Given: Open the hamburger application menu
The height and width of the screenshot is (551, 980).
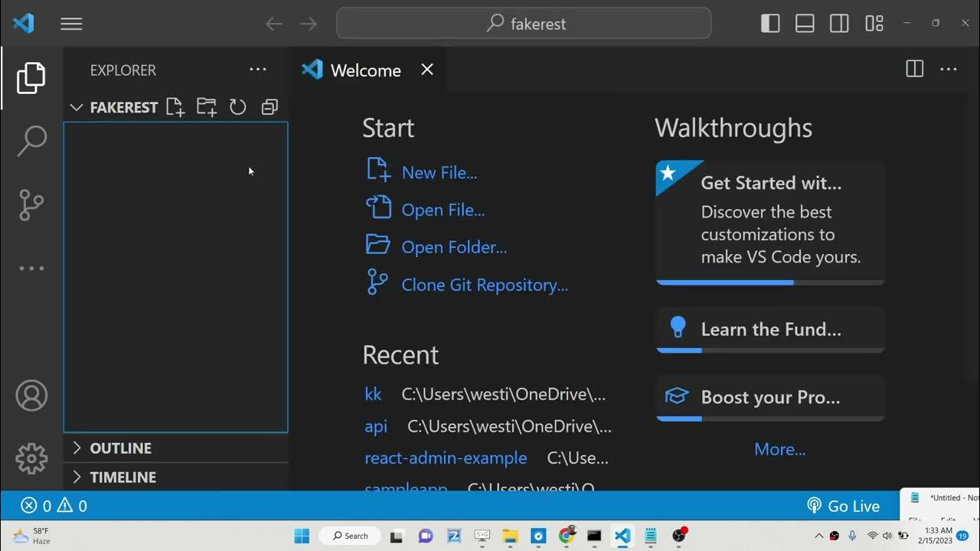Looking at the screenshot, I should click(x=71, y=24).
